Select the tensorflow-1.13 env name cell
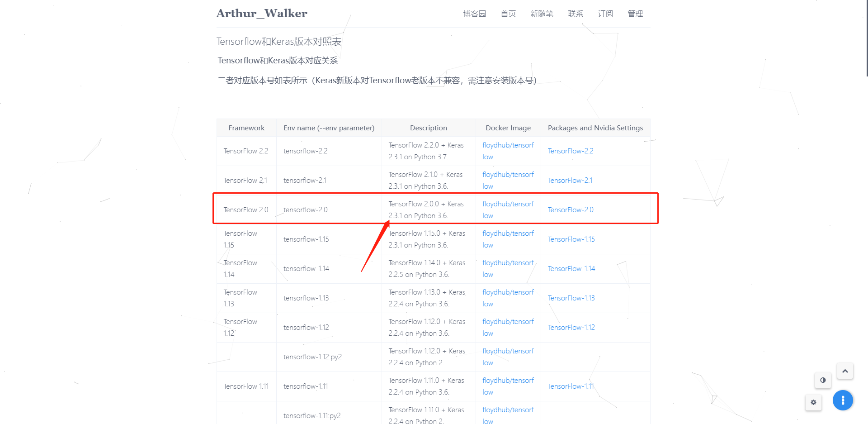 329,298
